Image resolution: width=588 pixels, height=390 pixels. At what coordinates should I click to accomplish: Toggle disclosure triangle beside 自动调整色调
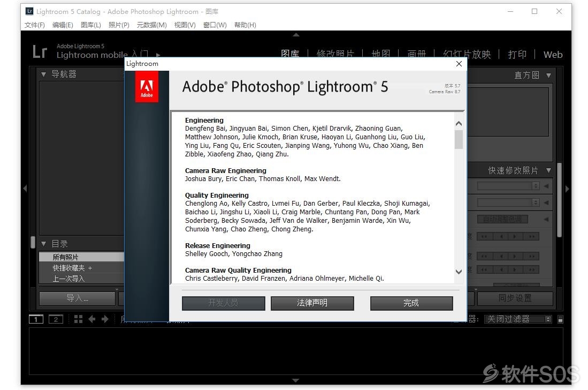(x=546, y=219)
